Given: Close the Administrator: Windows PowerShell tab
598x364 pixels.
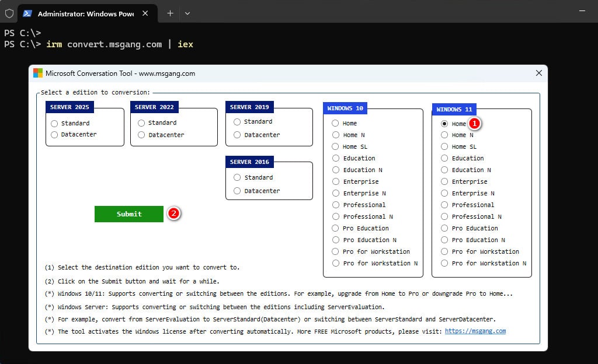Looking at the screenshot, I should [145, 13].
